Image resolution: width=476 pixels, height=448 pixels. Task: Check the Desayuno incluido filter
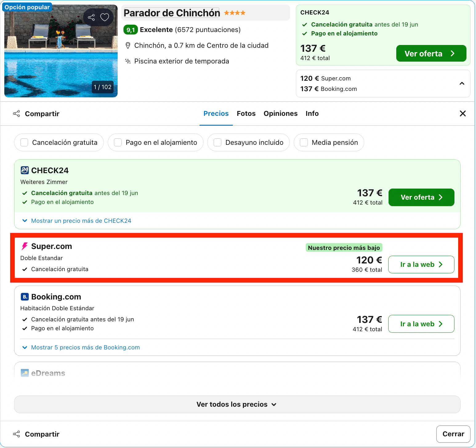click(x=218, y=142)
